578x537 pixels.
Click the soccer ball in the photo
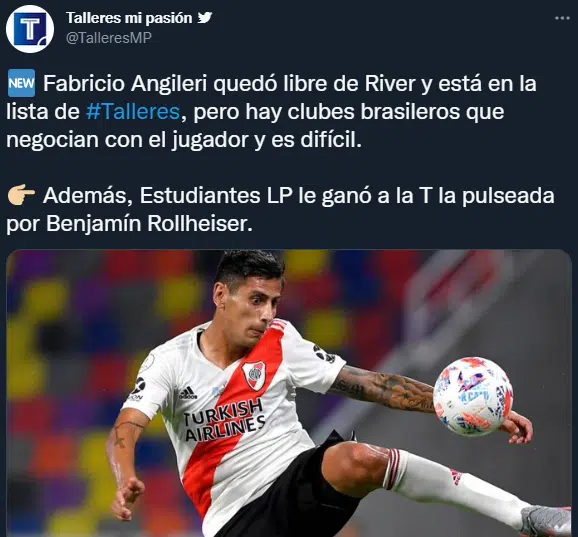[473, 397]
